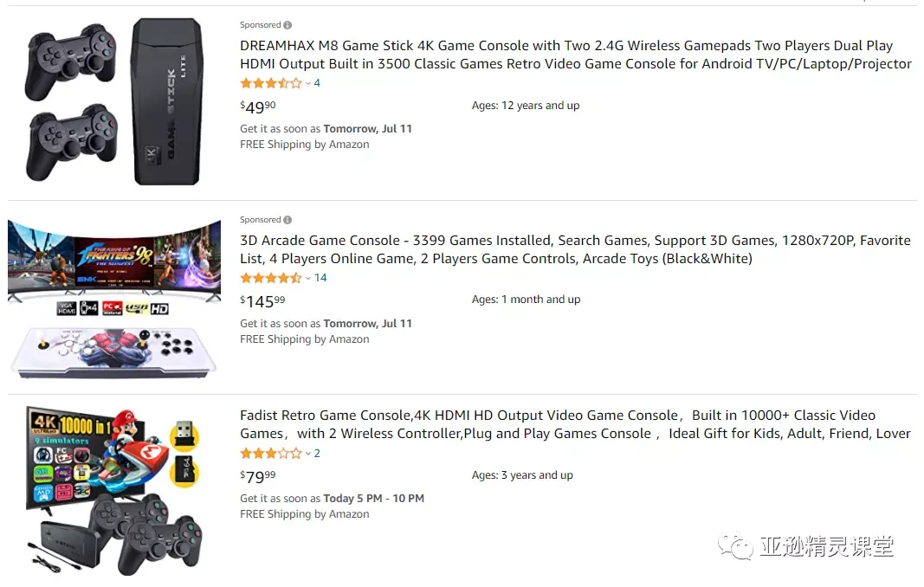Click the star rating of Fadist Retro Game Console
Screen dimensions: 924x587
tap(271, 453)
